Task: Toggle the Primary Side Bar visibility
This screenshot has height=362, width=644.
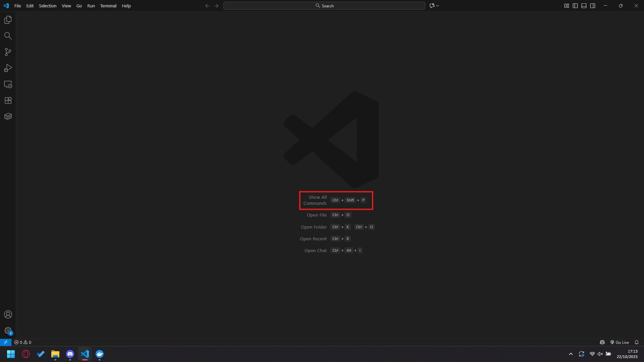Action: (x=576, y=5)
